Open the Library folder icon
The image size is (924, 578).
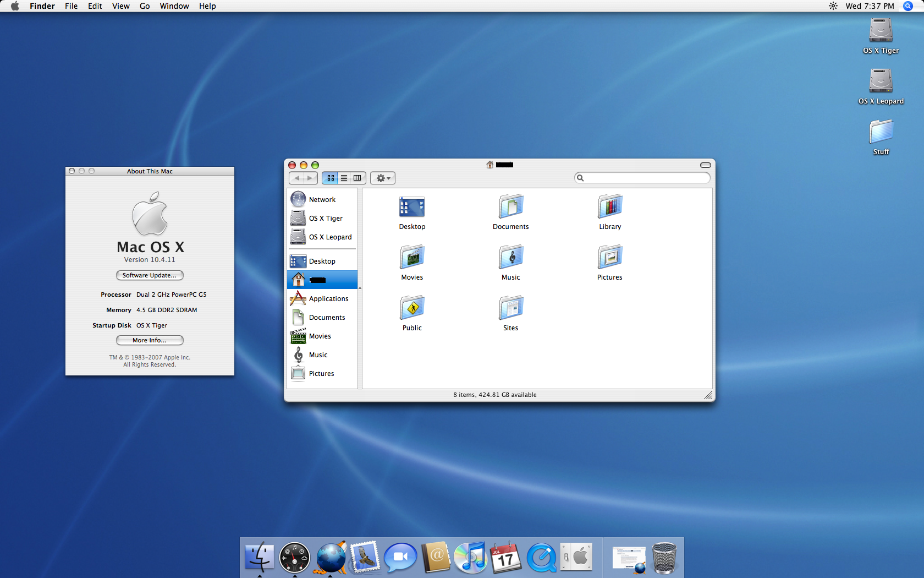[x=609, y=207]
